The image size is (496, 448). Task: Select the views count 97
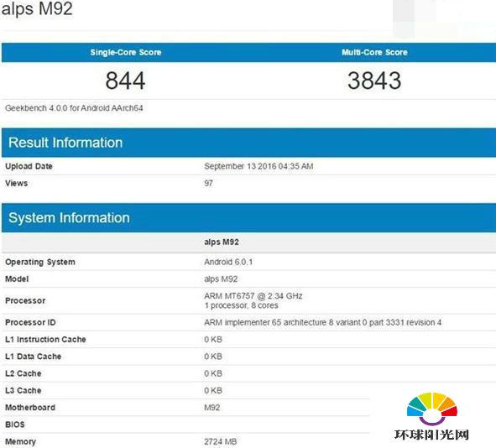pyautogui.click(x=208, y=184)
